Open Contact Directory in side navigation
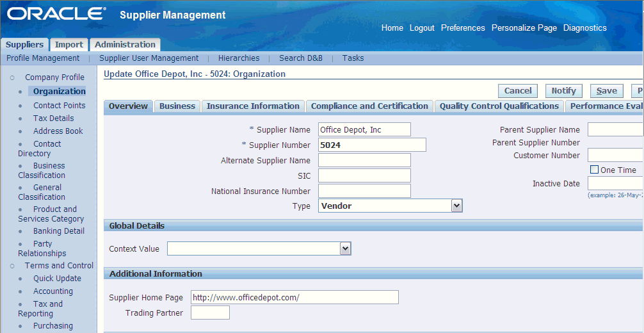This screenshot has height=333, width=644. (40, 149)
